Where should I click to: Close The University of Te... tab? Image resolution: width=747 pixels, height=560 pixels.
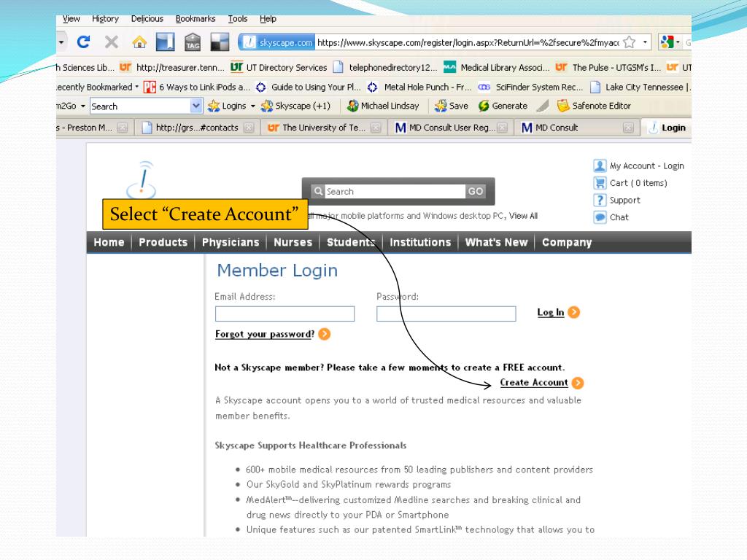pyautogui.click(x=376, y=128)
